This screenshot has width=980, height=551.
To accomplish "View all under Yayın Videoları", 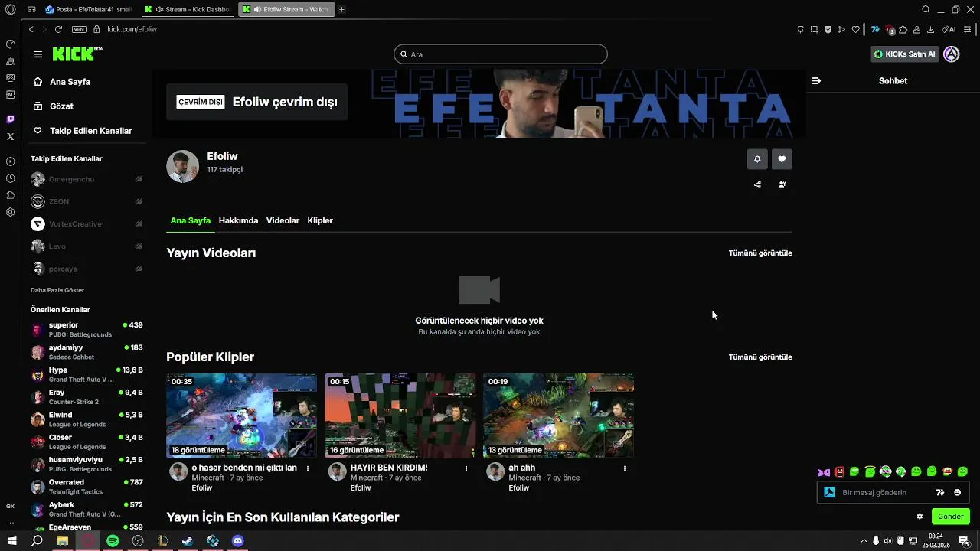I will [x=760, y=253].
